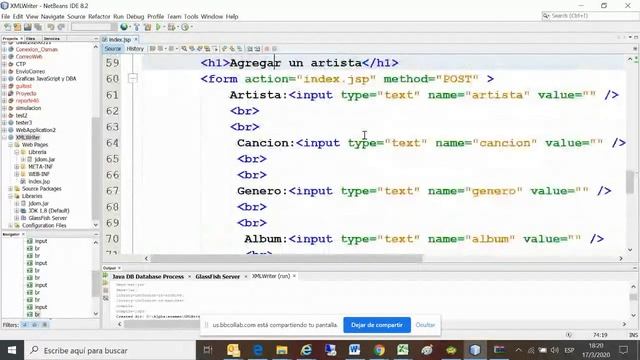The image size is (640, 360).
Task: Expand the META-INF folder node
Action: [x=17, y=167]
